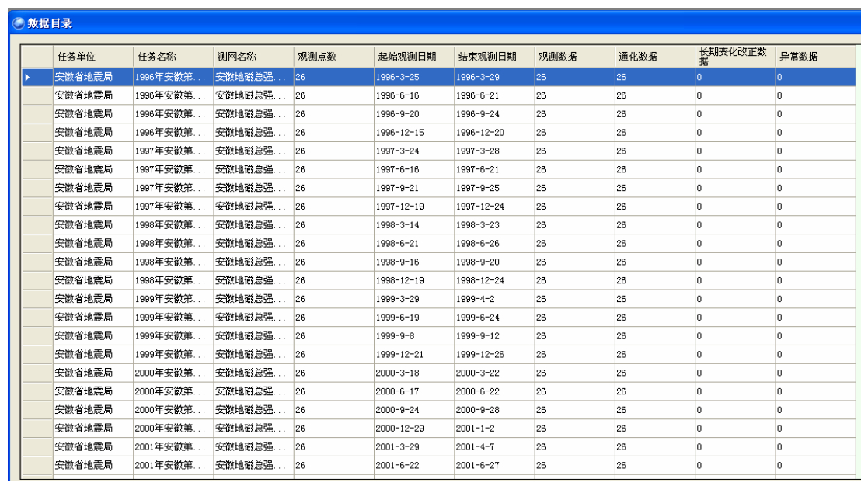Click 异常数据 value in row ending 1999-6-24
This screenshot has width=868, height=486.
tap(815, 318)
